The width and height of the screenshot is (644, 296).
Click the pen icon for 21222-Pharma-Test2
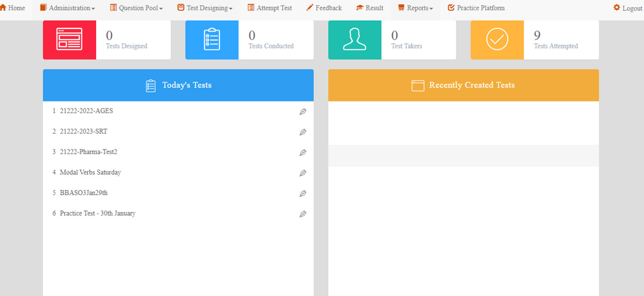pos(303,153)
